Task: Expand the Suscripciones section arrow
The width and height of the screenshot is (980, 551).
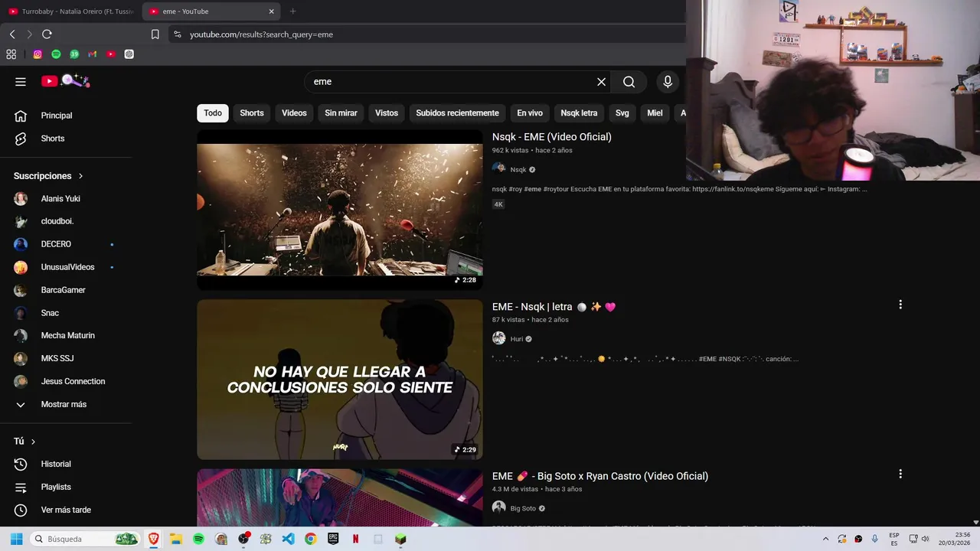Action: coord(80,176)
